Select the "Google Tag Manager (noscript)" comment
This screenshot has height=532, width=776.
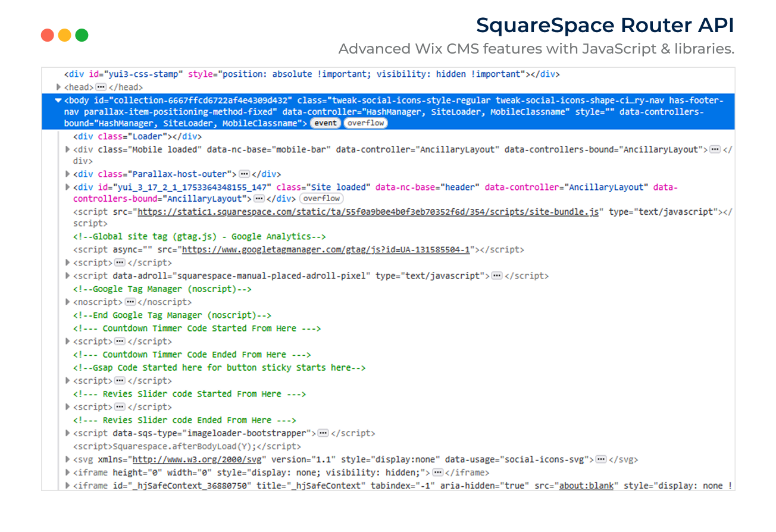(162, 289)
